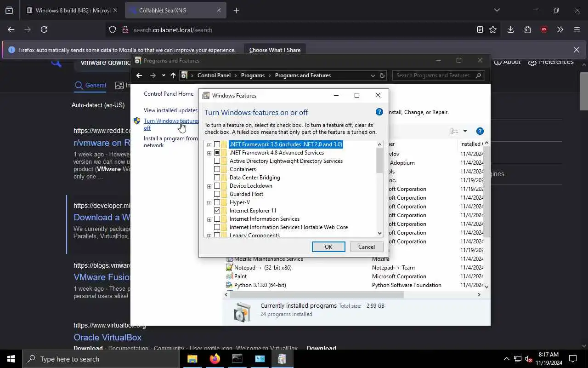Select the CollabNet SearXNG tab
Viewport: 588px width, 368px height.
tap(175, 10)
